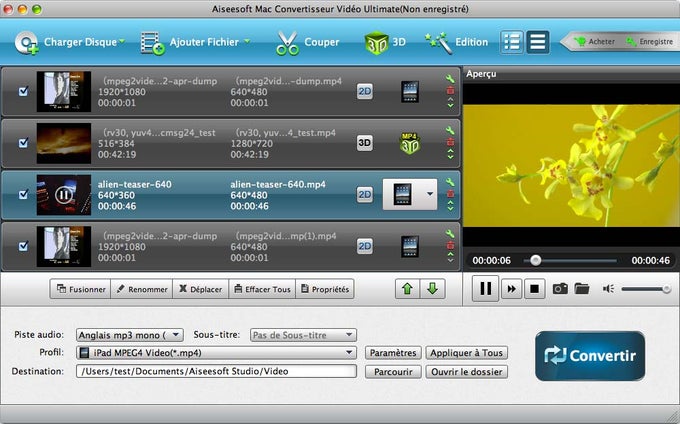Screen dimensions: 680x424
Task: Open the 3D settings cube icon
Action: tap(376, 43)
